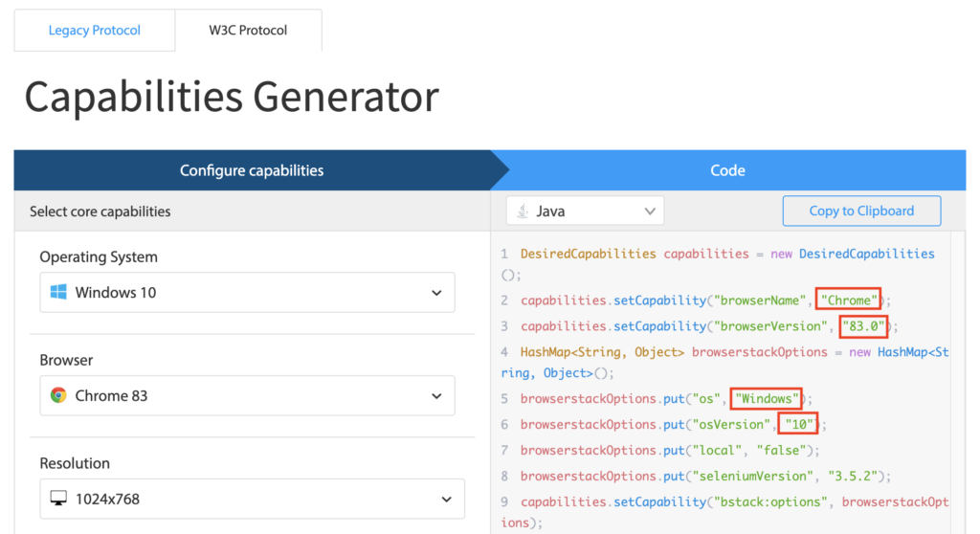Click the "false" local value in code line 7
Screen dimensions: 980x534
click(x=781, y=450)
